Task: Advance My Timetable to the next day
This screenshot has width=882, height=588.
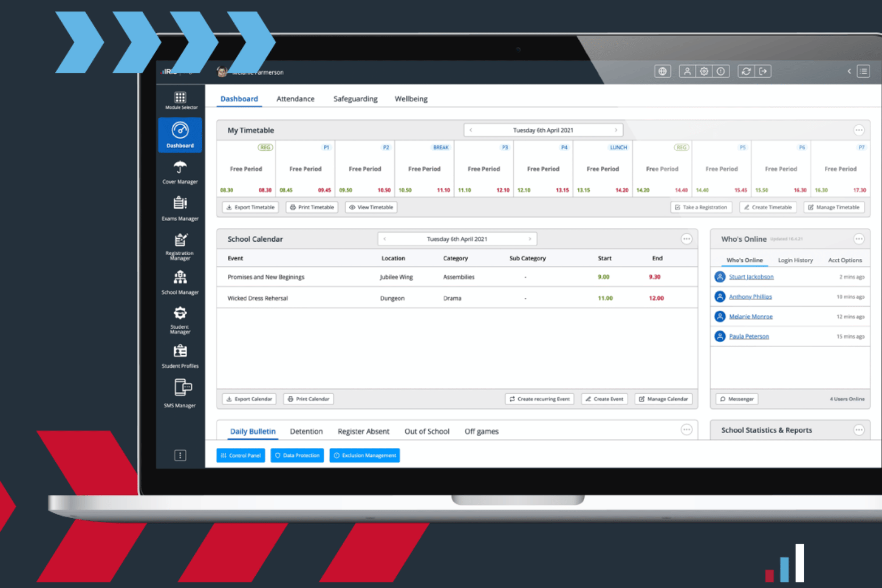Action: [616, 129]
